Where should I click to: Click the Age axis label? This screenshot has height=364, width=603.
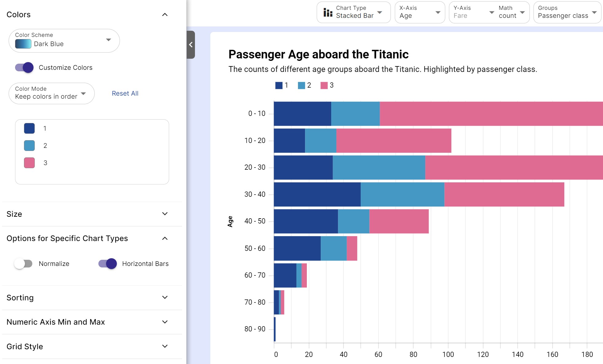coord(230,221)
